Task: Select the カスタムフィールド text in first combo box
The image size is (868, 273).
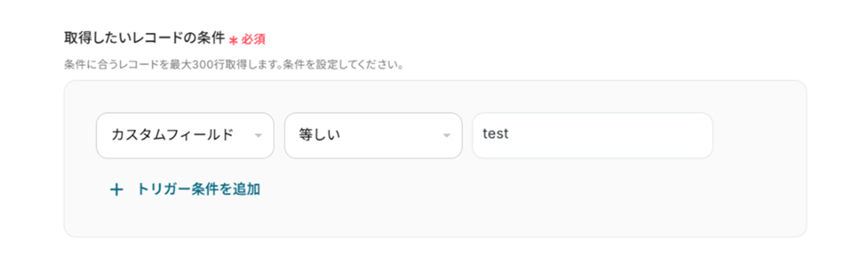Action: tap(172, 135)
